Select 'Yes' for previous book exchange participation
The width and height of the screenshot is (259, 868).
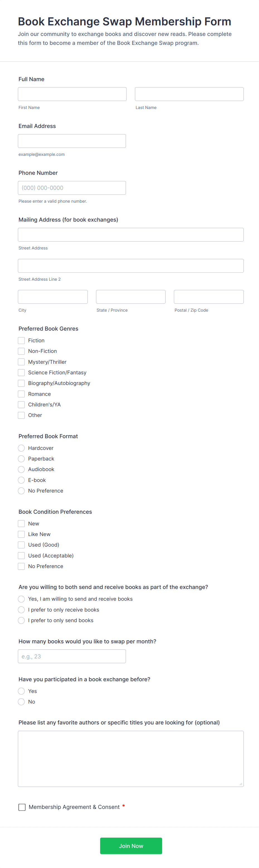(21, 691)
